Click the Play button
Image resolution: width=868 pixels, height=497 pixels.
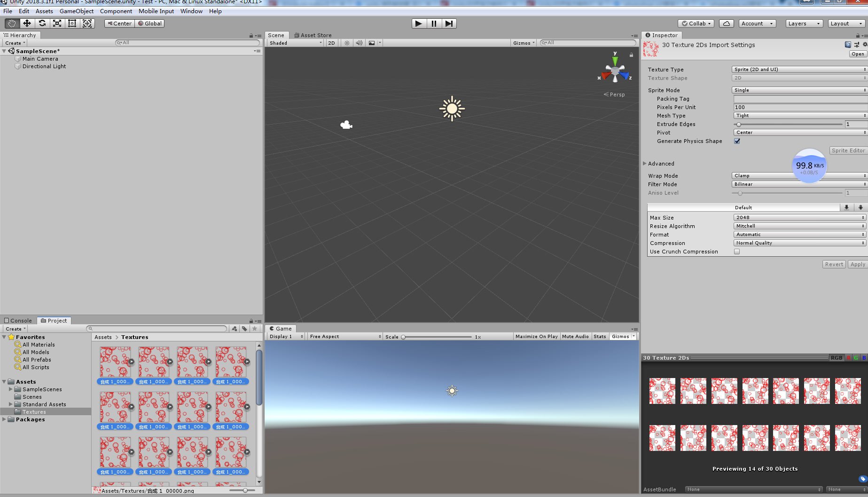point(419,24)
